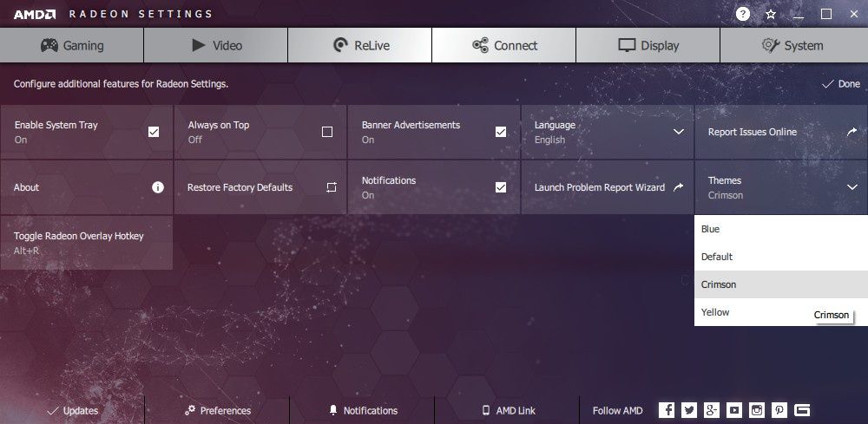868x424 pixels.
Task: Click the Launch Problem Report Wizard label
Action: [600, 187]
